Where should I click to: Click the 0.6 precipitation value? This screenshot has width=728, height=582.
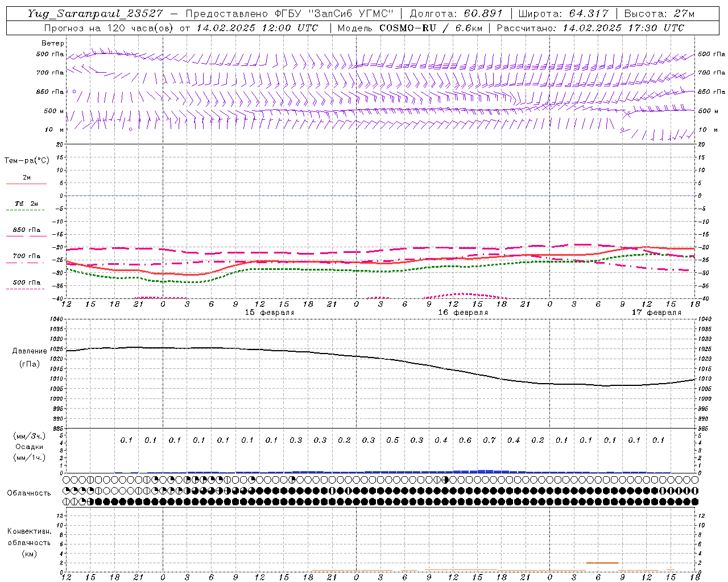(x=465, y=440)
